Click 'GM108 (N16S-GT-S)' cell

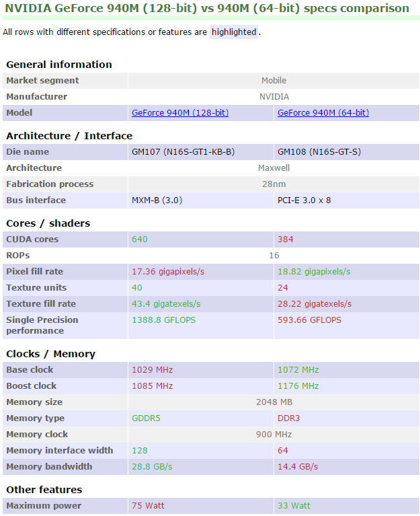pyautogui.click(x=319, y=152)
